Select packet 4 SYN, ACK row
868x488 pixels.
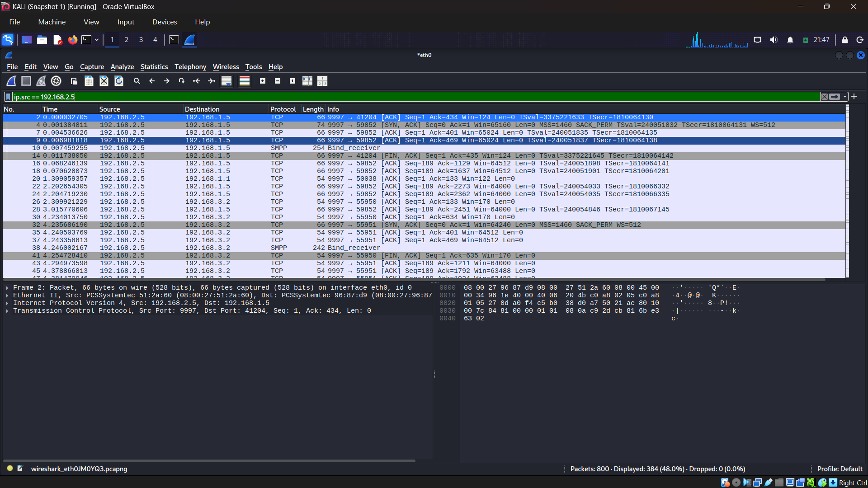coord(424,125)
